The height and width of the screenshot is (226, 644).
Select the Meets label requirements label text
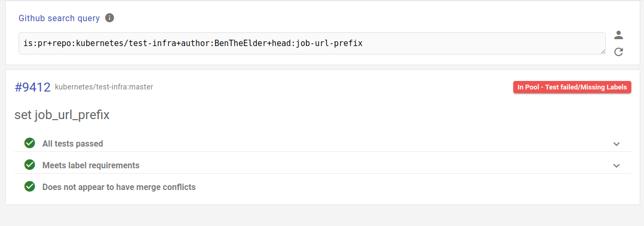tap(91, 165)
